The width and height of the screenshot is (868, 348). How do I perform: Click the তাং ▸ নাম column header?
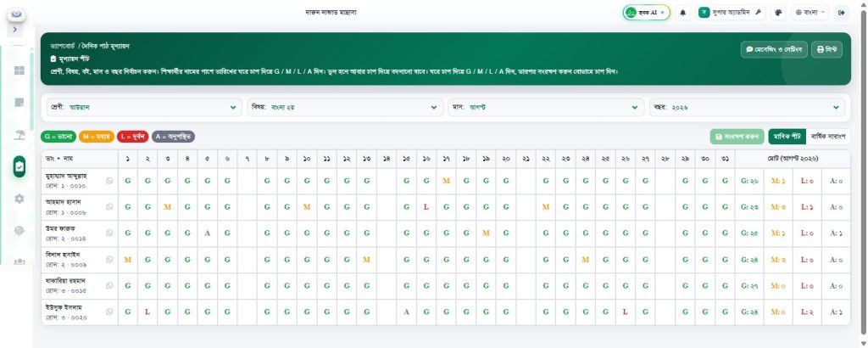point(80,159)
